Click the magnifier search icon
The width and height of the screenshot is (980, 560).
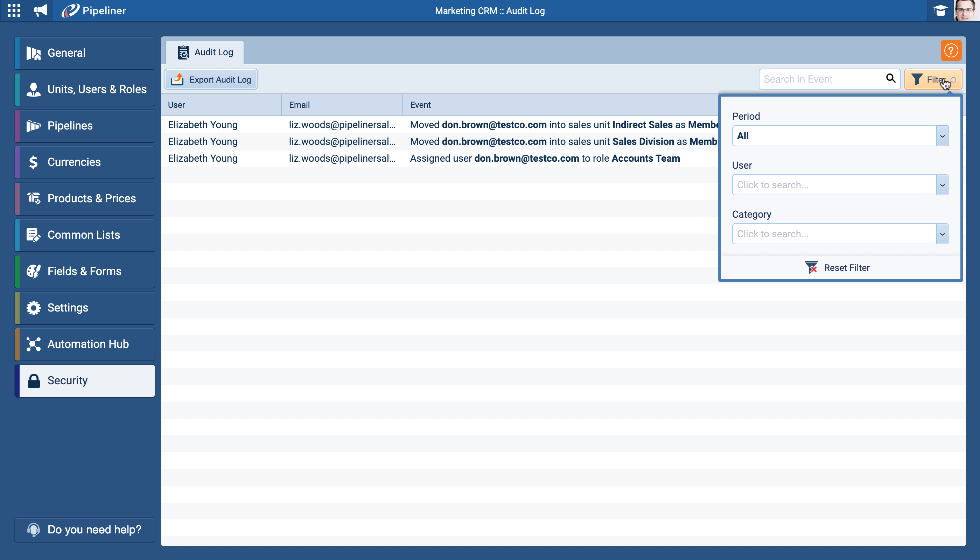pos(890,78)
